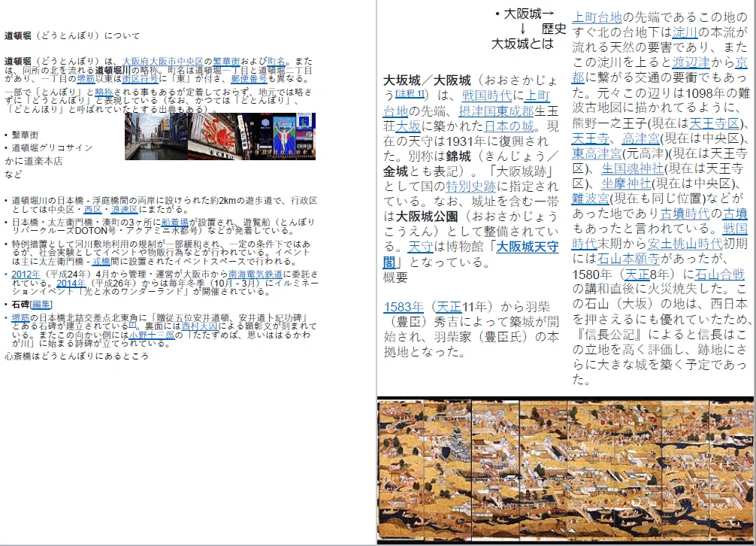Open footnote reference 7 after 建立されている

[x=132, y=325]
